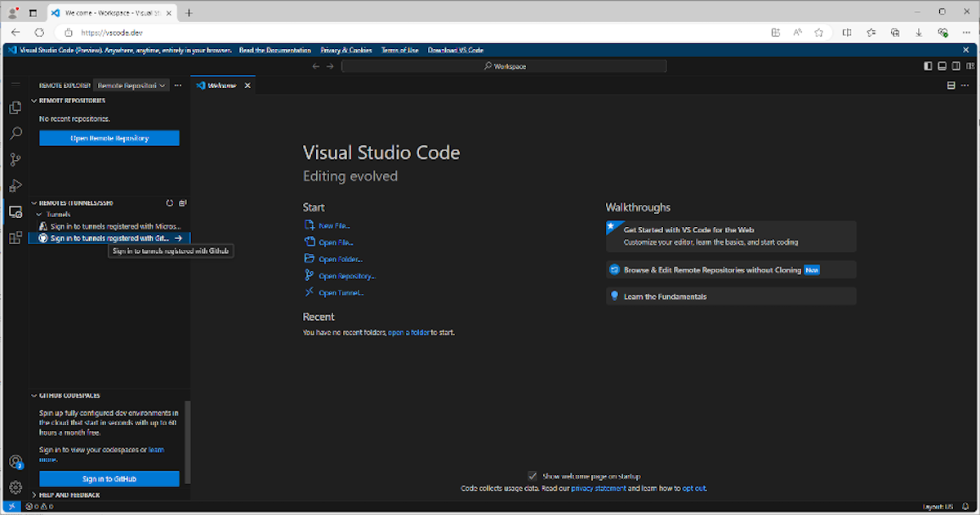Image resolution: width=980 pixels, height=515 pixels.
Task: Select the Welcome editor tab
Action: pos(222,85)
